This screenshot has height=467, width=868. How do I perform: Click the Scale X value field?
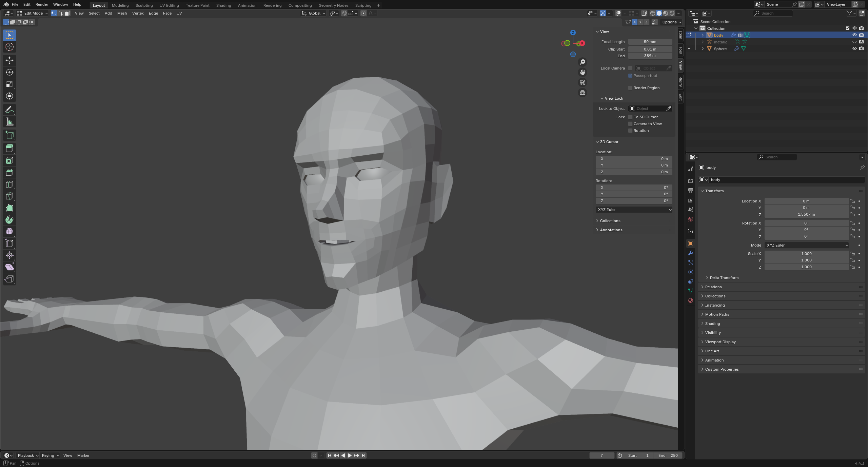tap(806, 254)
